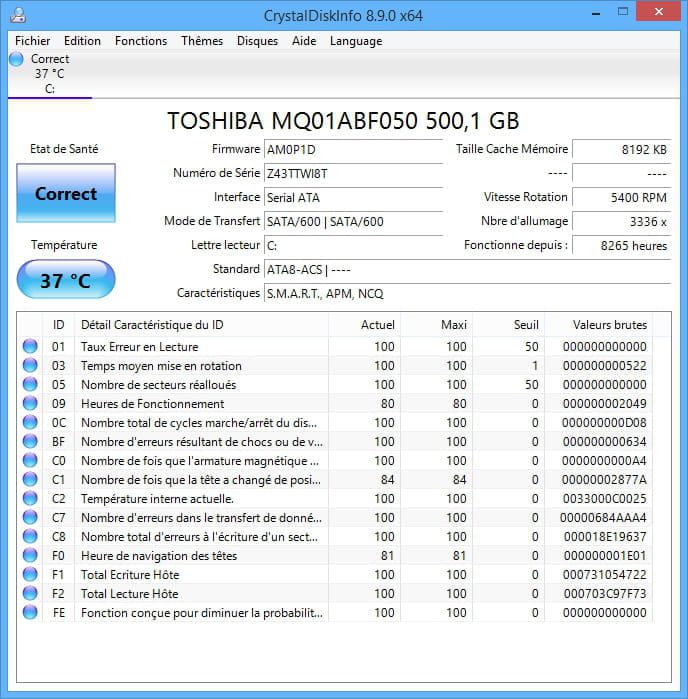
Task: Click the status orb for attribute 09
Action: tap(30, 403)
